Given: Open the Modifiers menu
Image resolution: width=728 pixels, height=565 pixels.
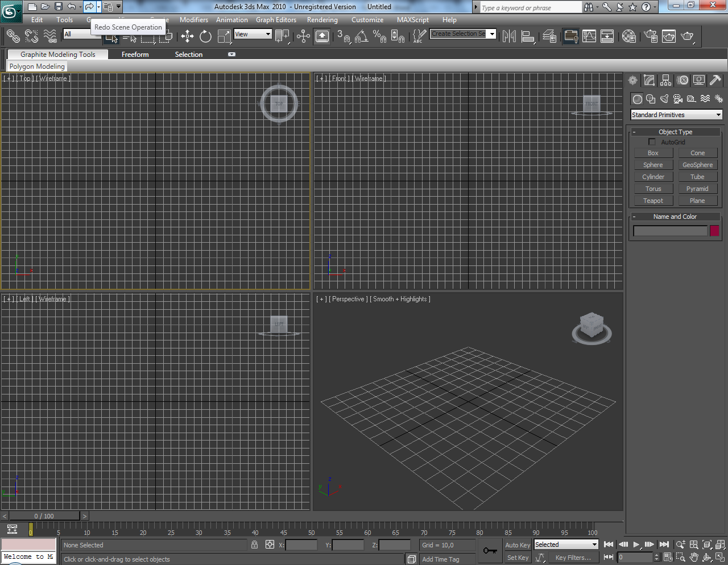Looking at the screenshot, I should coord(194,20).
